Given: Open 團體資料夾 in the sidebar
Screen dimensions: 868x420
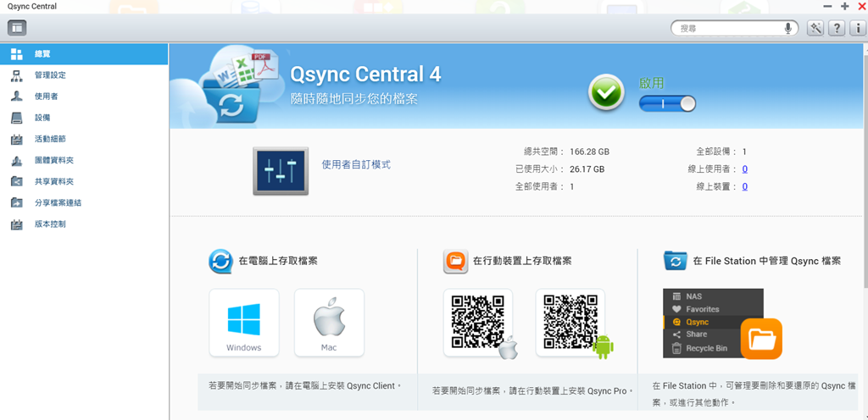Looking at the screenshot, I should tap(84, 160).
